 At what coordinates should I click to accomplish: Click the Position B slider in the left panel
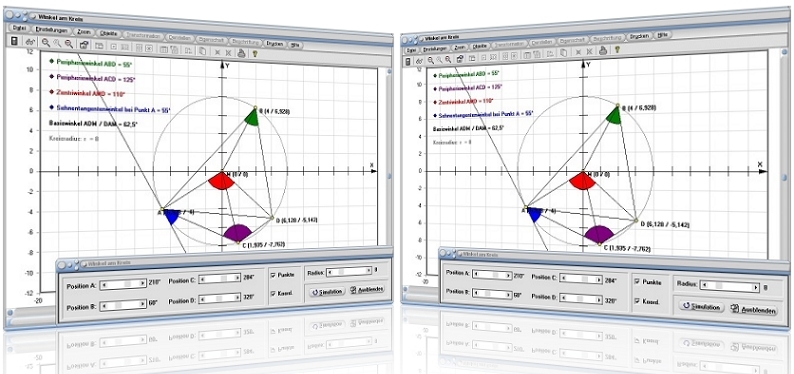pos(123,305)
